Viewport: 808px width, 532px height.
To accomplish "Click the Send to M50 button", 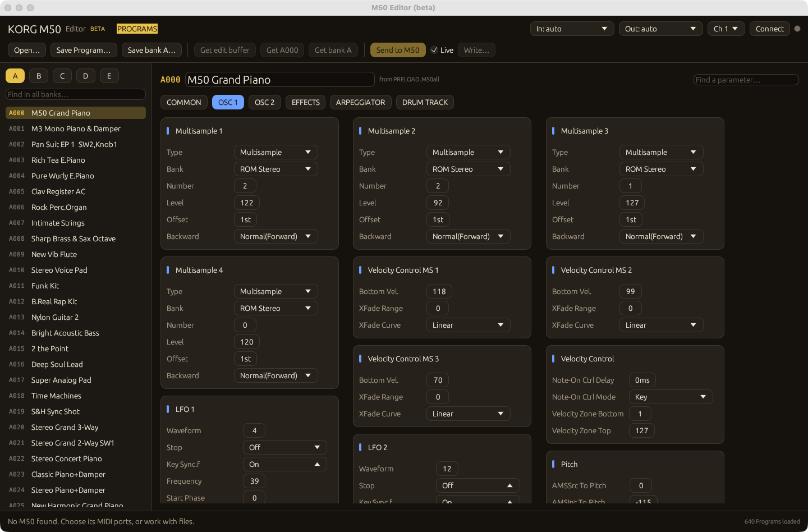I will (398, 50).
